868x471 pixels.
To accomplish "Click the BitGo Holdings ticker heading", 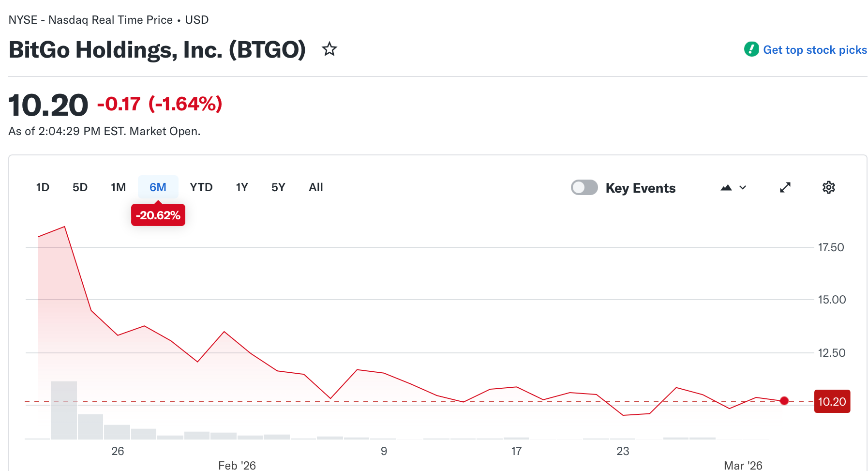I will (x=157, y=49).
